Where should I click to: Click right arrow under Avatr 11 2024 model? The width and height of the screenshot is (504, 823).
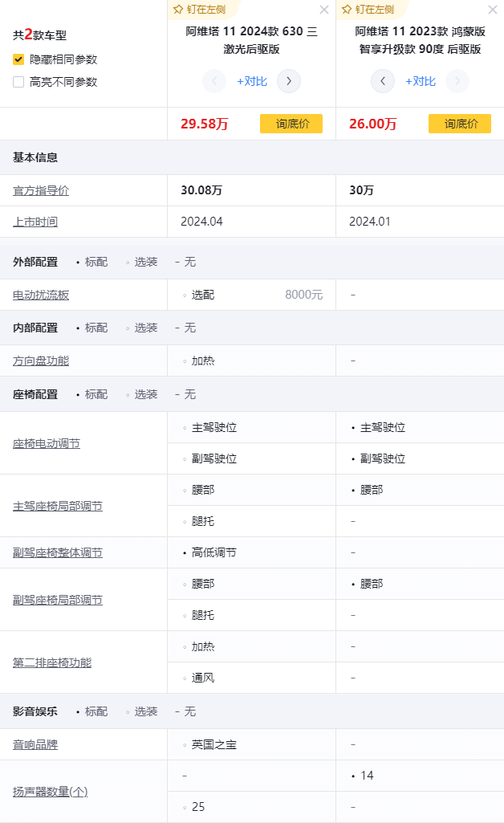pos(289,81)
